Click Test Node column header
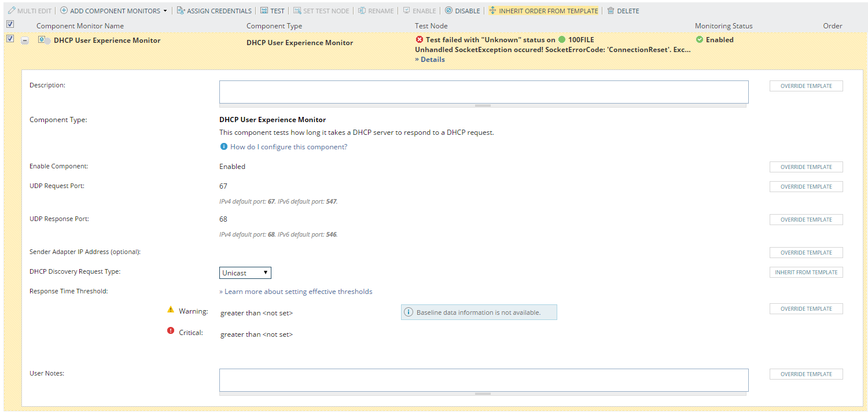 point(431,26)
